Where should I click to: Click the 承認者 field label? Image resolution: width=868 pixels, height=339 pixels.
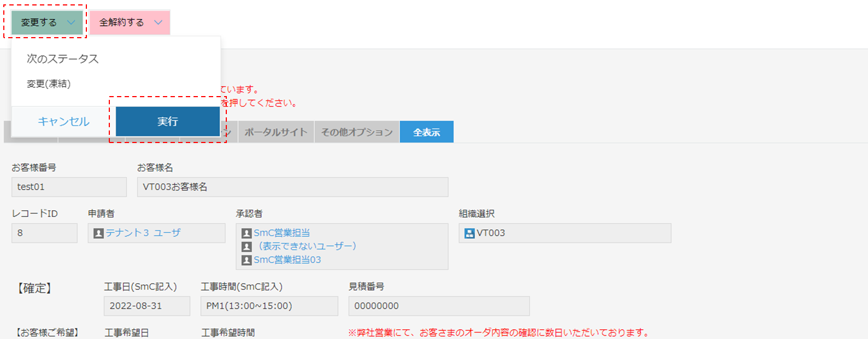point(249,213)
